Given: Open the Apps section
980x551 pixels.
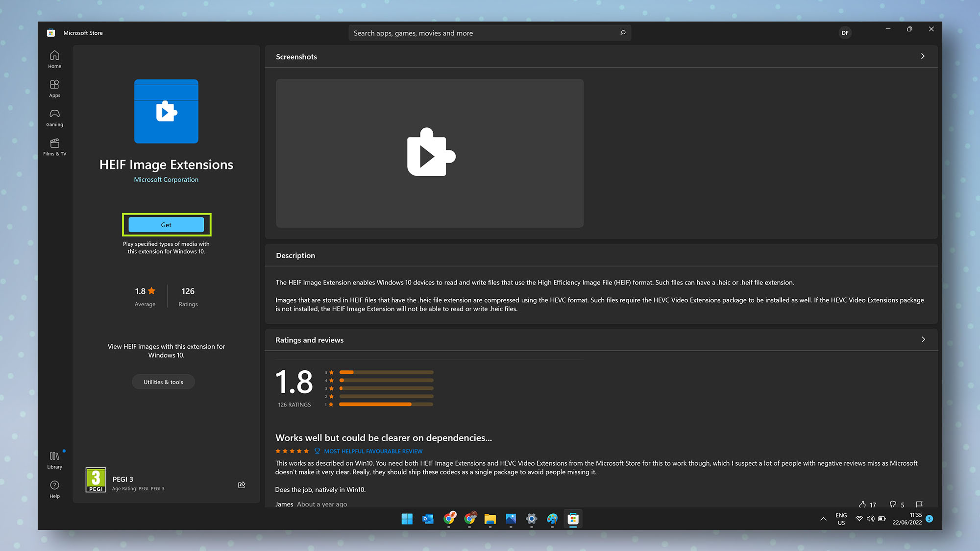Looking at the screenshot, I should pos(54,88).
